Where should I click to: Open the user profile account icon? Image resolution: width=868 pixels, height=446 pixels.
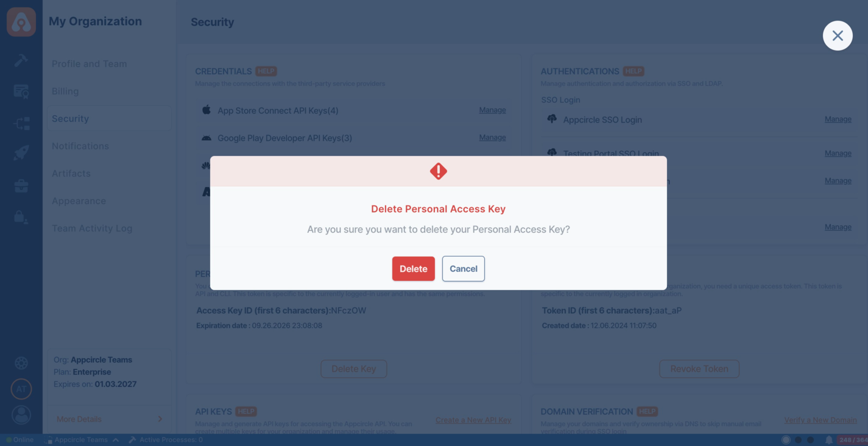[x=21, y=415]
